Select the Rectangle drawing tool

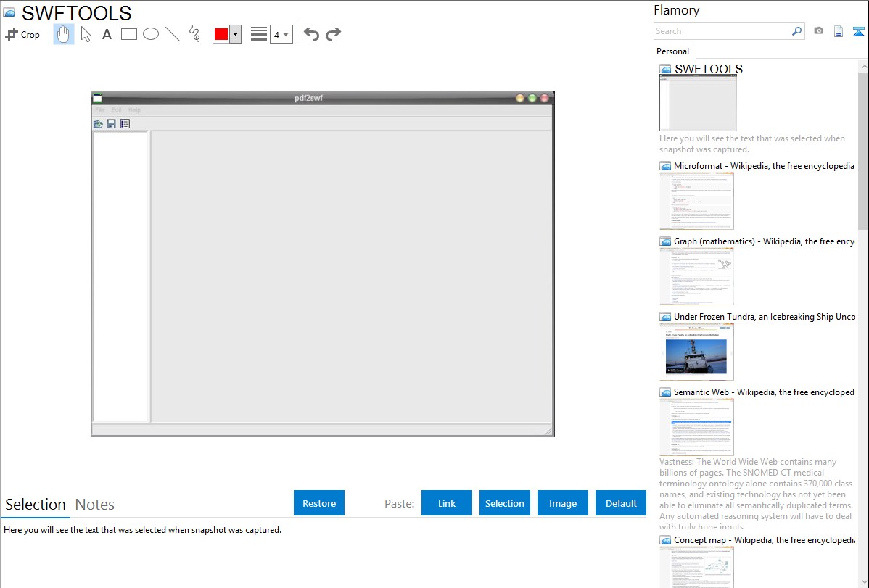[x=128, y=34]
